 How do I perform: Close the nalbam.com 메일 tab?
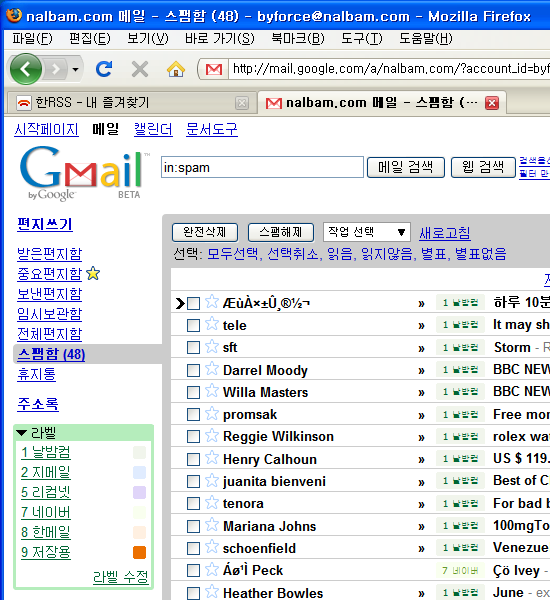(x=492, y=103)
